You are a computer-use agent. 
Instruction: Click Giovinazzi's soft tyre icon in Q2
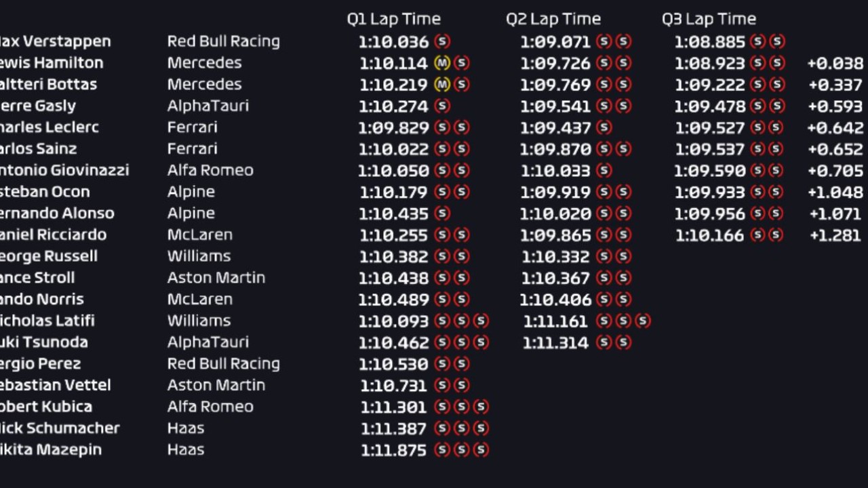point(604,171)
